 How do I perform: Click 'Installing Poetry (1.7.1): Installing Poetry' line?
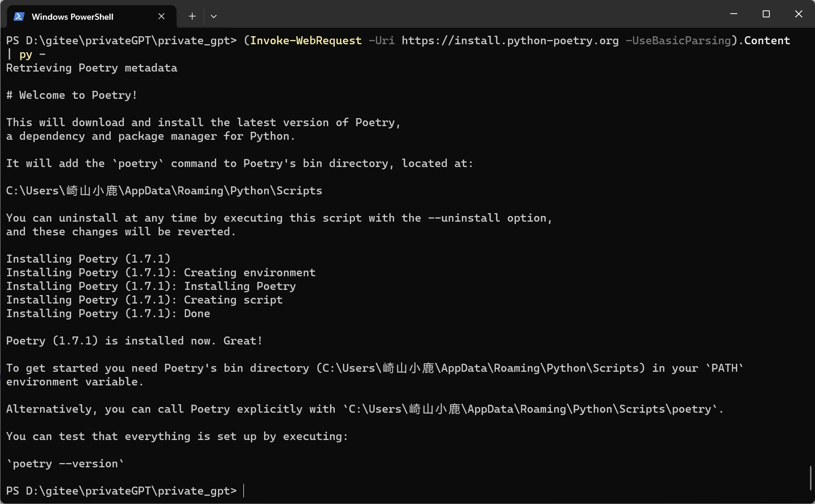[151, 286]
